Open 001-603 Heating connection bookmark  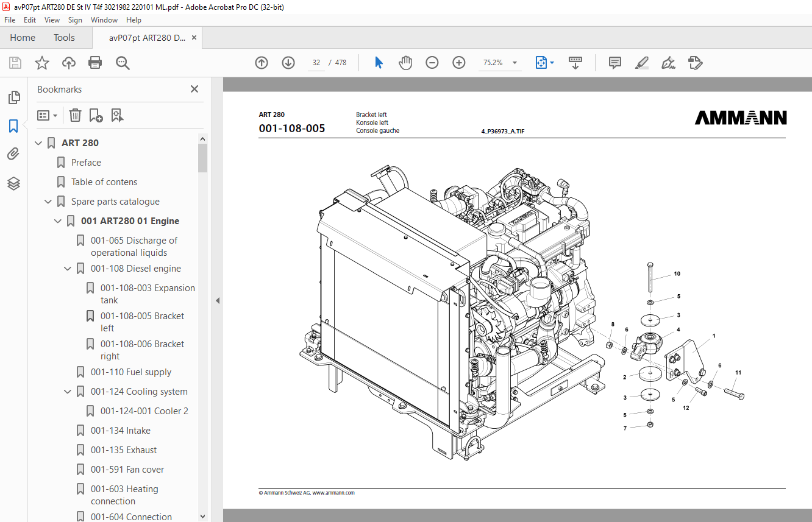pos(124,495)
